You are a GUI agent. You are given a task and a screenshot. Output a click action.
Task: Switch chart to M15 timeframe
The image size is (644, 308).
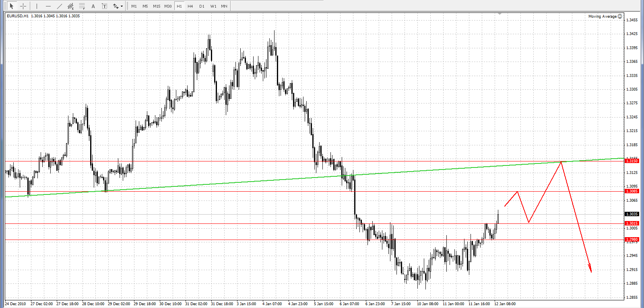[x=157, y=6]
